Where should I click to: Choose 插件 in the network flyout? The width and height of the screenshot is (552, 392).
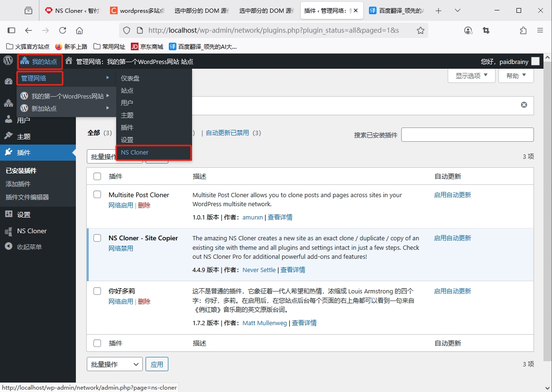coord(127,128)
